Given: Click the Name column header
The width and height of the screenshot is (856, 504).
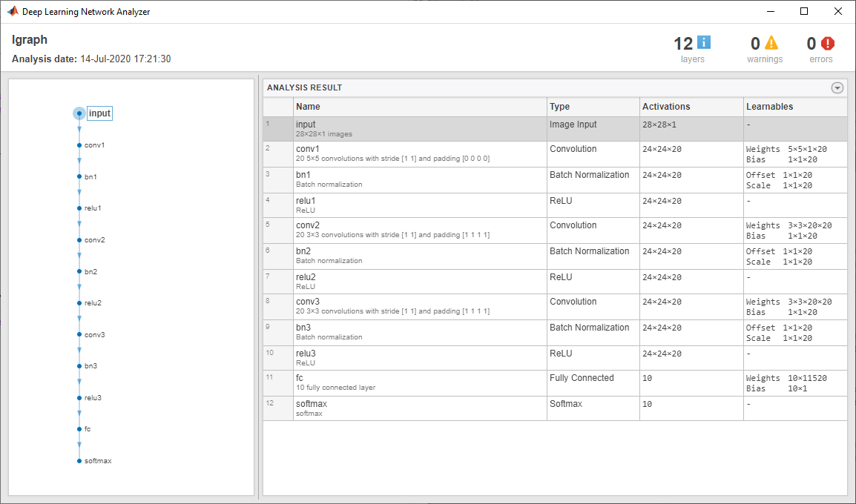Looking at the screenshot, I should (x=420, y=107).
